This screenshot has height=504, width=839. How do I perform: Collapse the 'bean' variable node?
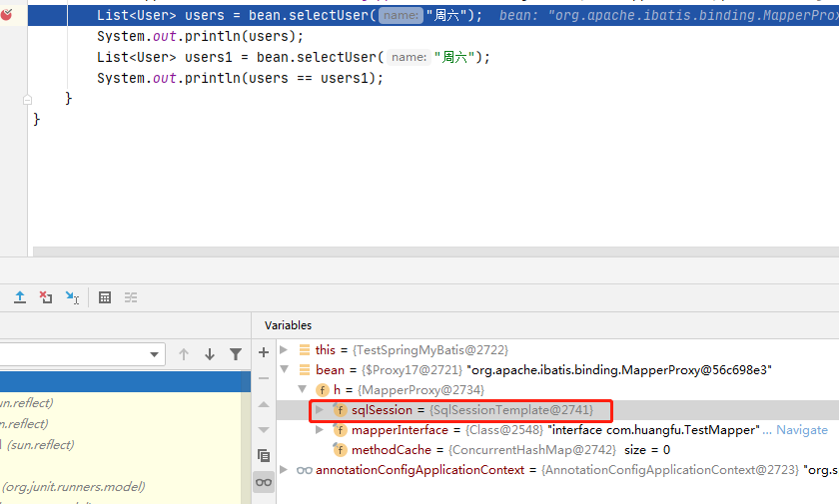[284, 369]
